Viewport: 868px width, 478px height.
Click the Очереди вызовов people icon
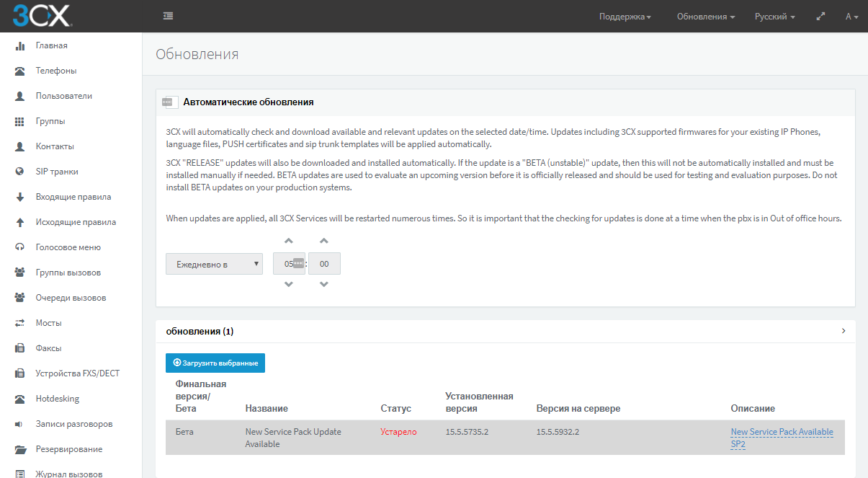pos(20,298)
